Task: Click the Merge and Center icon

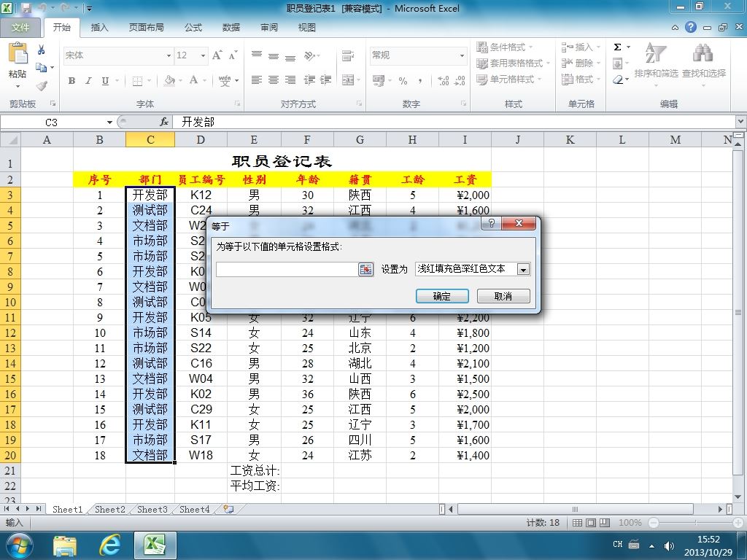Action: [348, 80]
